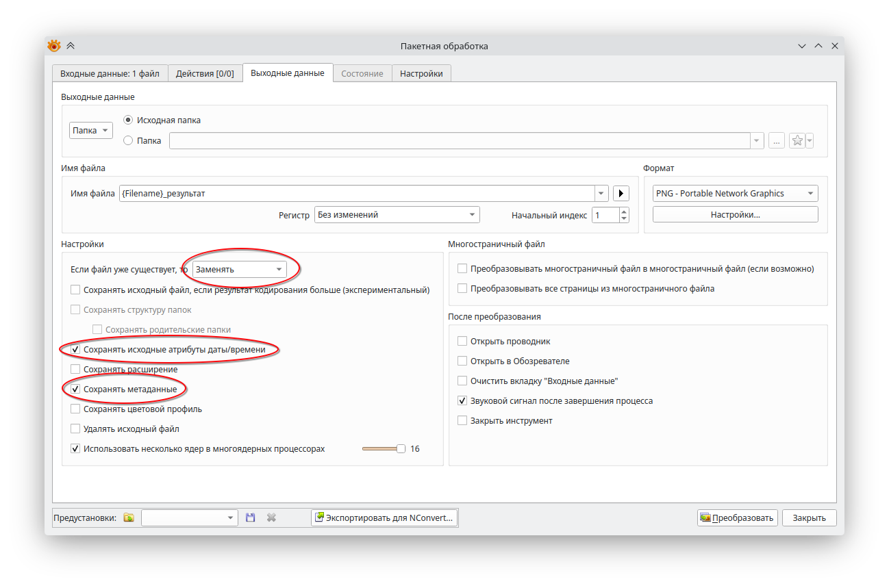Increase Начальный индекс with up arrow
The width and height of the screenshot is (889, 588).
coord(624,211)
